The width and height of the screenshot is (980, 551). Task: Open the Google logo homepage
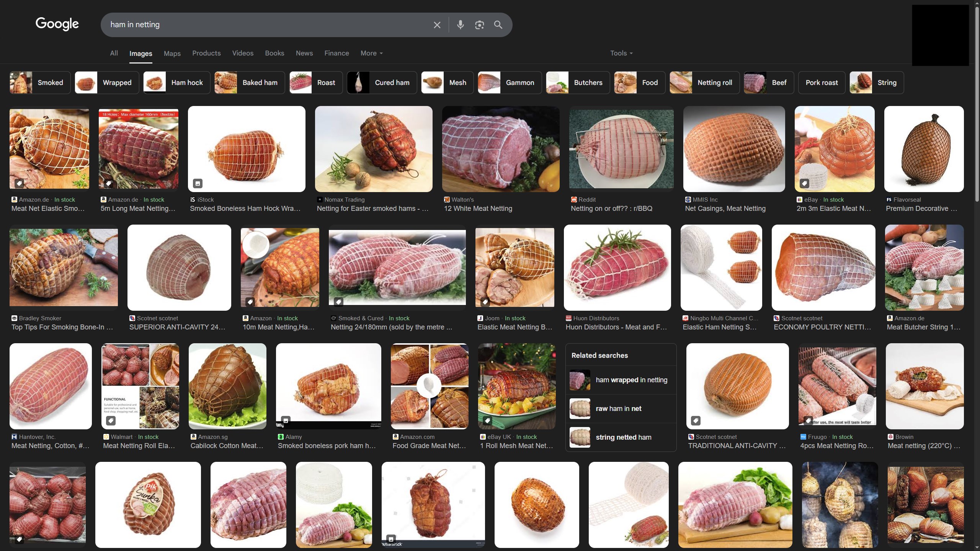tap(57, 24)
